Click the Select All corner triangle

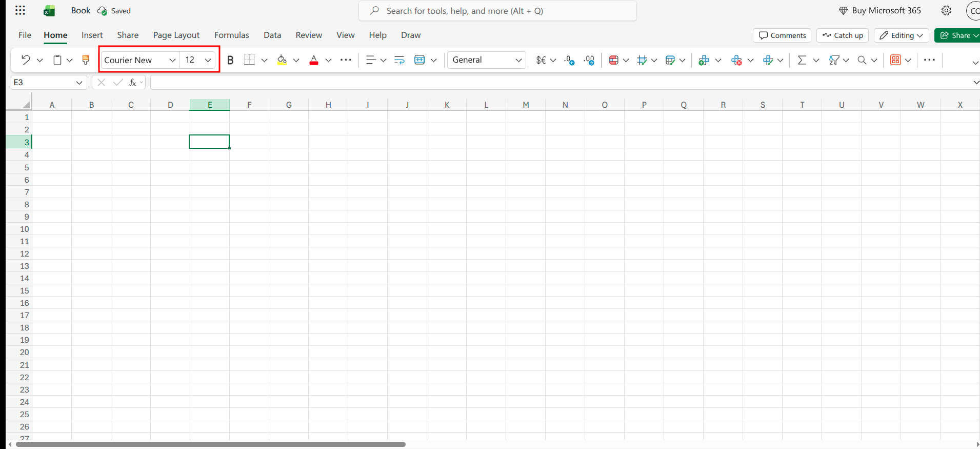tap(26, 105)
